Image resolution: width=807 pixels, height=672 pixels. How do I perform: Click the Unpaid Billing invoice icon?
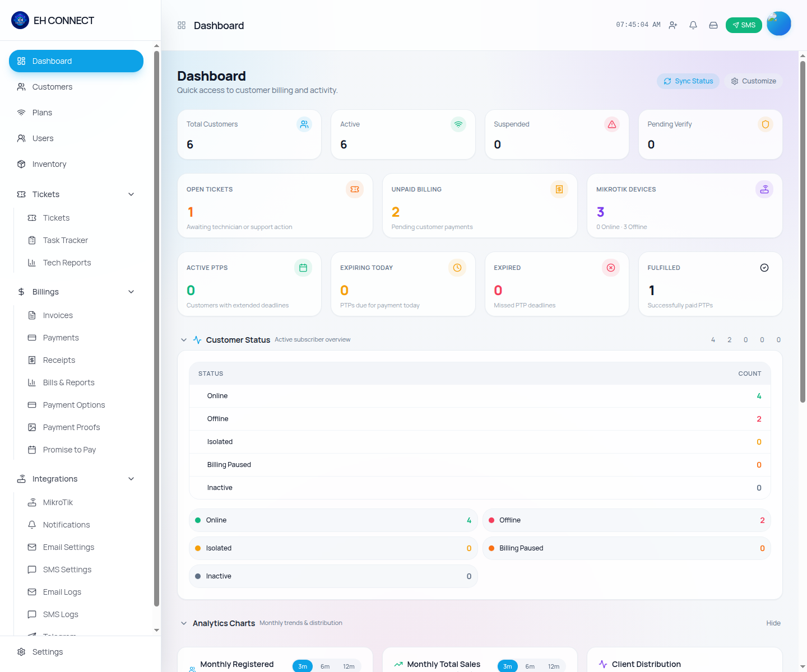[x=559, y=189]
